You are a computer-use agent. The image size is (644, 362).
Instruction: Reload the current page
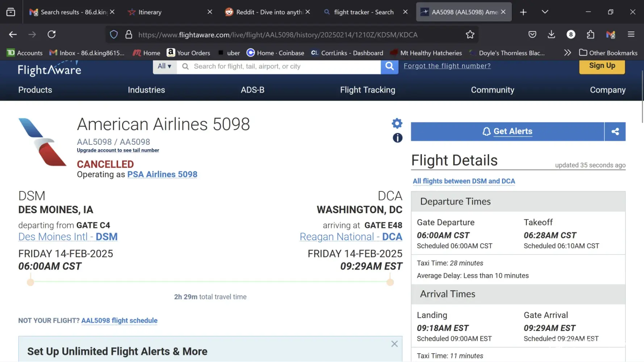coord(52,35)
